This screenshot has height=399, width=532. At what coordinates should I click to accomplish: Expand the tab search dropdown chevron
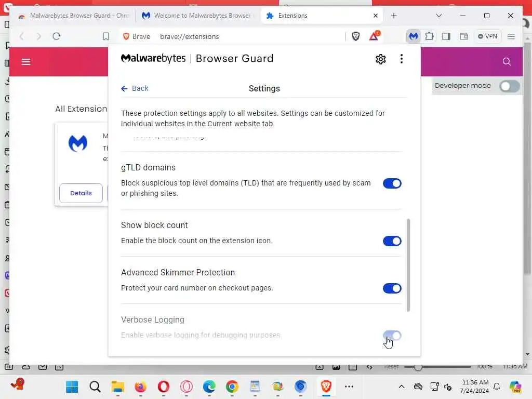pos(438,16)
